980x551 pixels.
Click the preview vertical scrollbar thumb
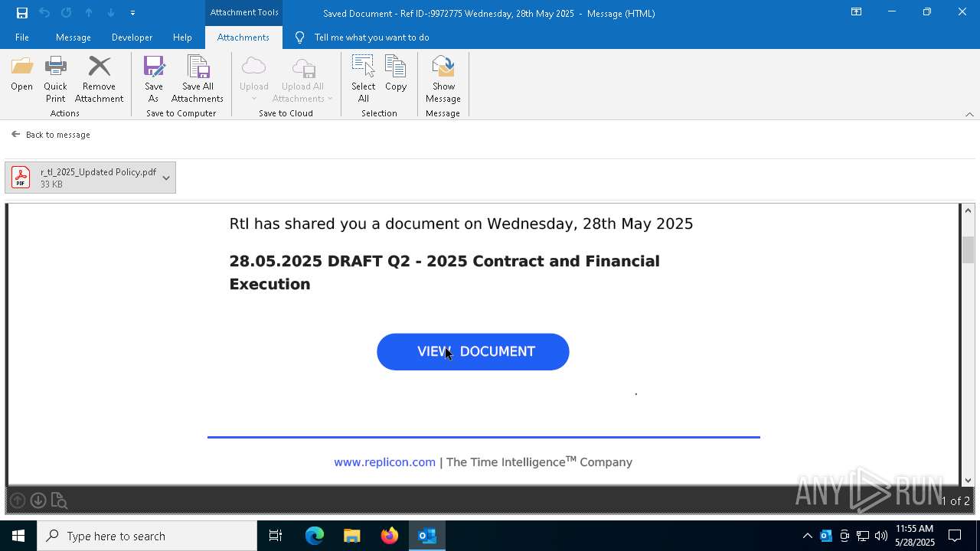tap(968, 249)
